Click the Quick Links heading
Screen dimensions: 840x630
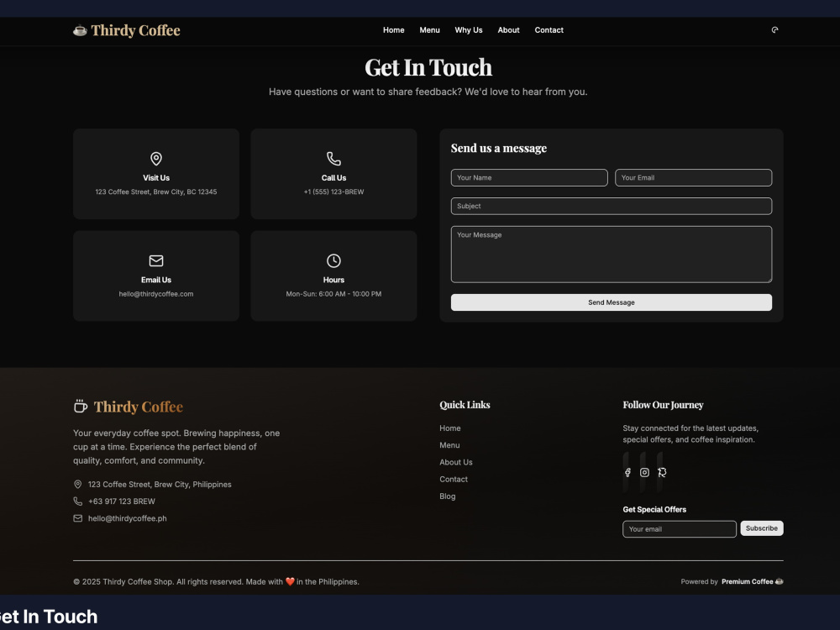[x=465, y=405]
